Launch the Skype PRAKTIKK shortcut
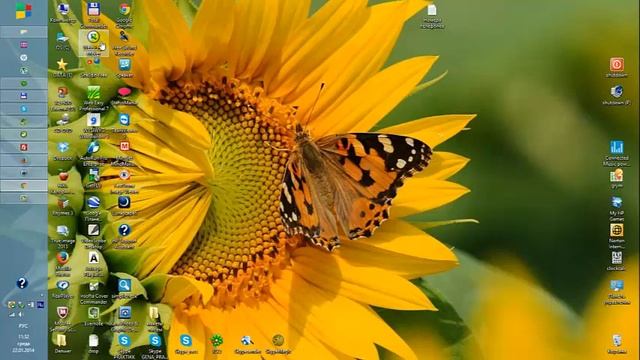 124,346
